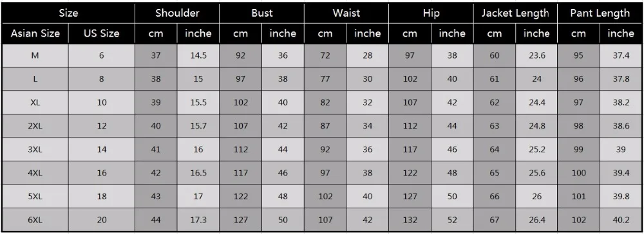This screenshot has height=234, width=644.
Task: Click the Waist header cell
Action: pyautogui.click(x=346, y=13)
